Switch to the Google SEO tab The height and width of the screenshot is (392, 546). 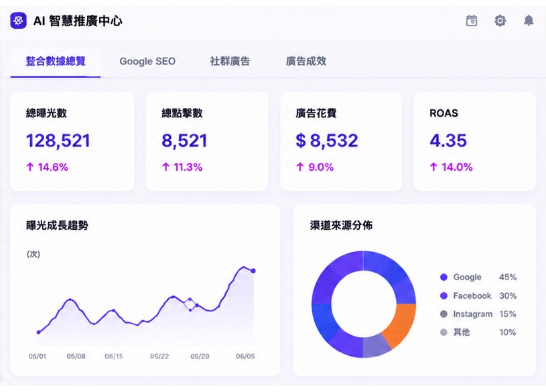[147, 62]
